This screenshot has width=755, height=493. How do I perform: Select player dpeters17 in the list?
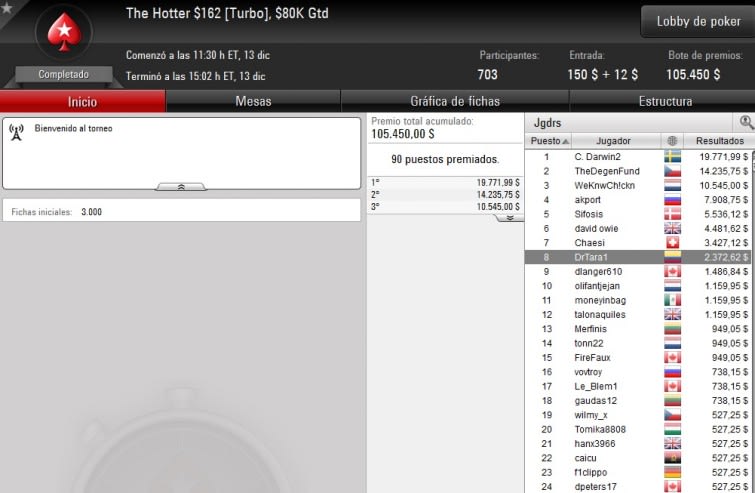[638, 486]
